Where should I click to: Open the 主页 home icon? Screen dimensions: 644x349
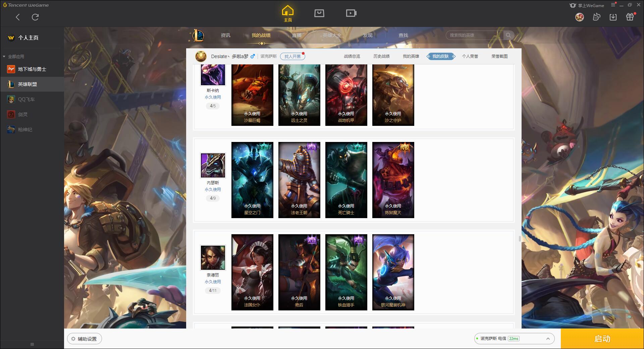(x=288, y=14)
